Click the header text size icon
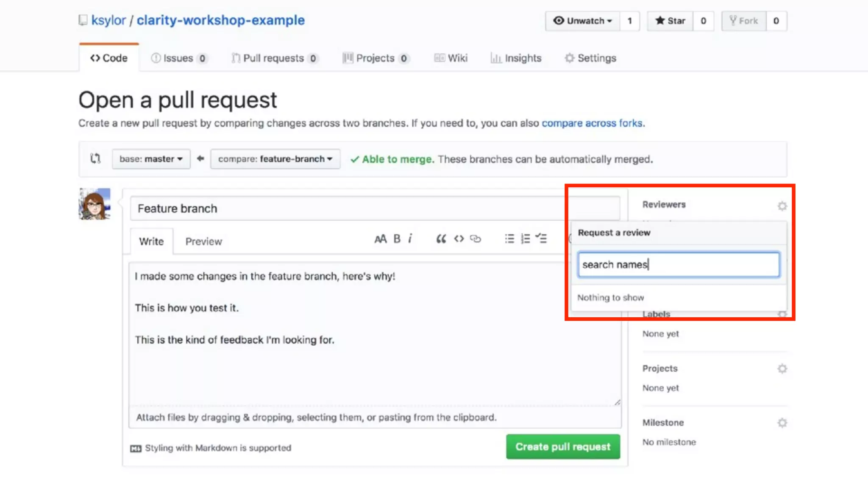Image resolution: width=868 pixels, height=488 pixels. tap(380, 239)
